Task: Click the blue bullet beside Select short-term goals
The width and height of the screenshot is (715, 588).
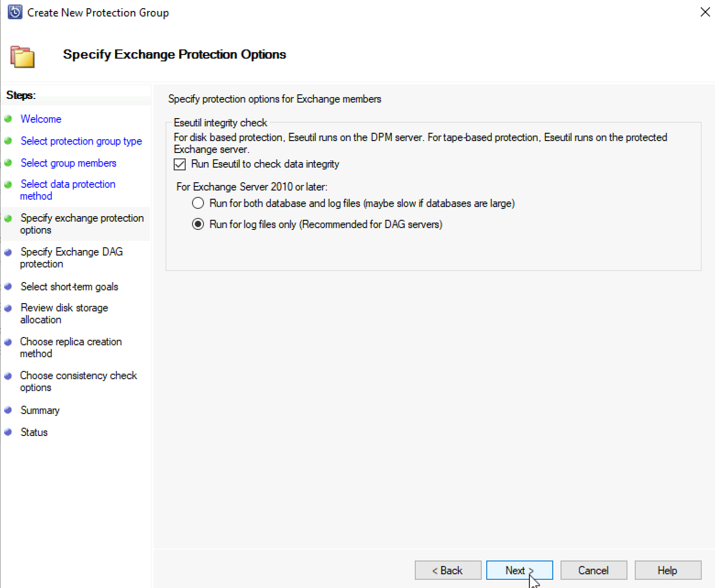Action: (8, 287)
